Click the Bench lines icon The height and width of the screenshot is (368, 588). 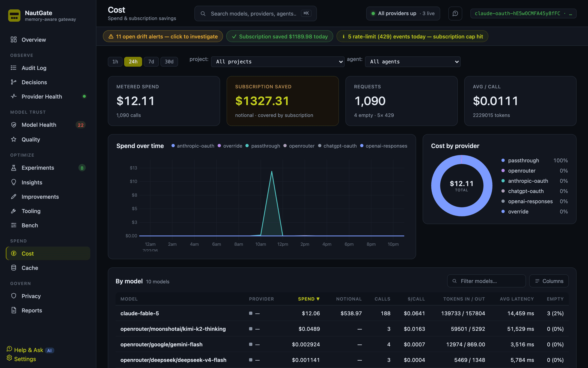point(14,225)
